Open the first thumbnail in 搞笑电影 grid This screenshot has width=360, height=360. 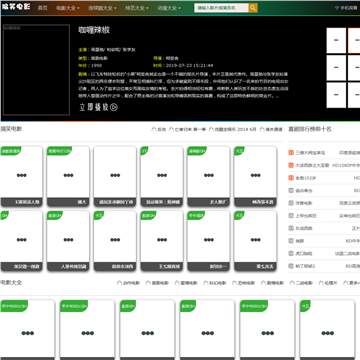22,176
